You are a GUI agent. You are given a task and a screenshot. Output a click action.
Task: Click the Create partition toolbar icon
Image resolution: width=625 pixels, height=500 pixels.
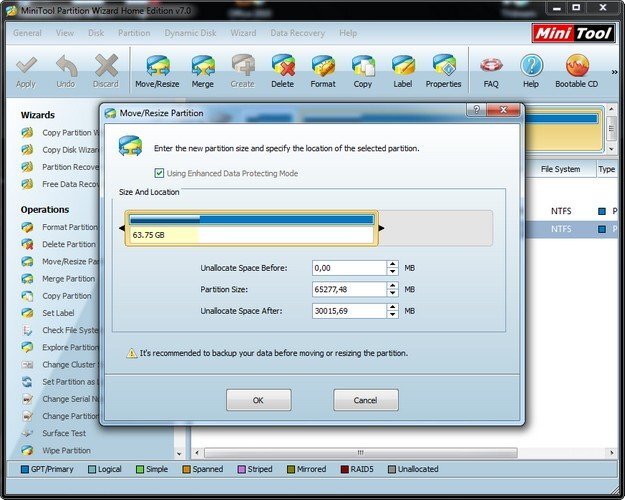pos(243,65)
